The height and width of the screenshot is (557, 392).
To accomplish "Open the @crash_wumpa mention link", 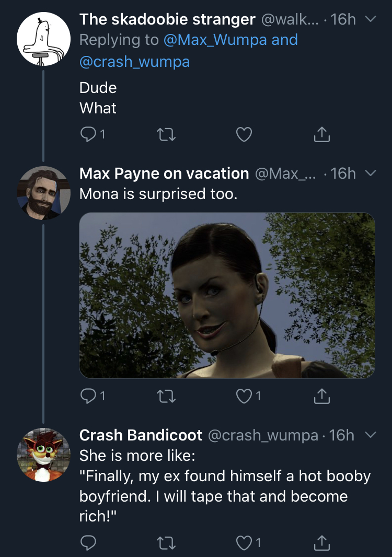I will (x=135, y=62).
